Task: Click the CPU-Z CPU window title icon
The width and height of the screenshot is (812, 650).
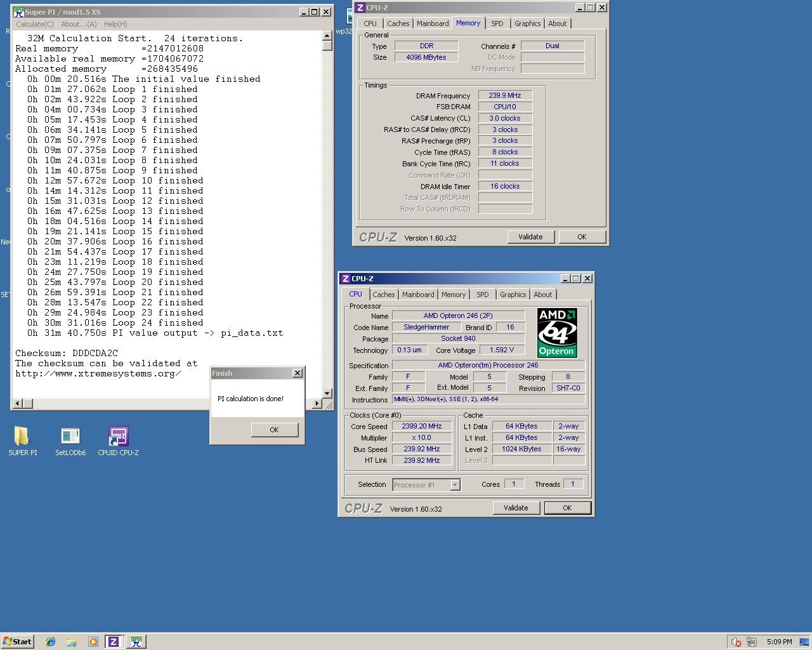Action: click(x=345, y=279)
